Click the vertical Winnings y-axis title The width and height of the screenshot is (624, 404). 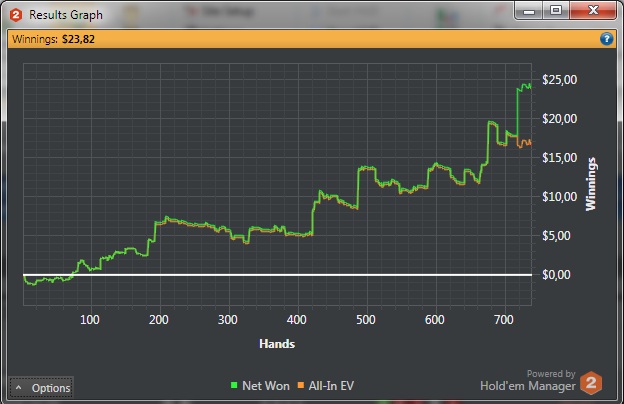[x=591, y=184]
